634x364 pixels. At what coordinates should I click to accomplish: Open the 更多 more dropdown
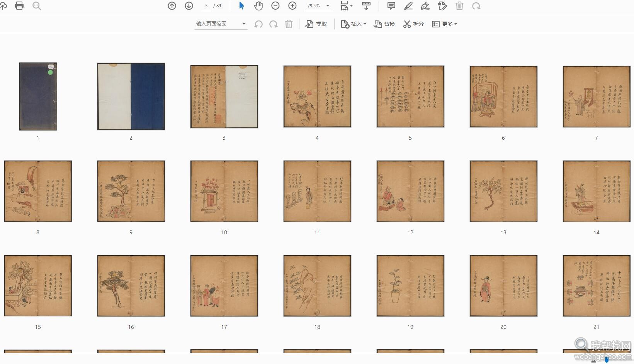coord(444,24)
